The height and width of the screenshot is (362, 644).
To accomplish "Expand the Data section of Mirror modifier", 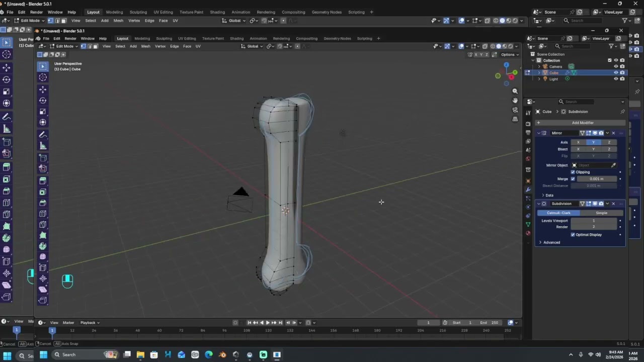I will 548,195.
